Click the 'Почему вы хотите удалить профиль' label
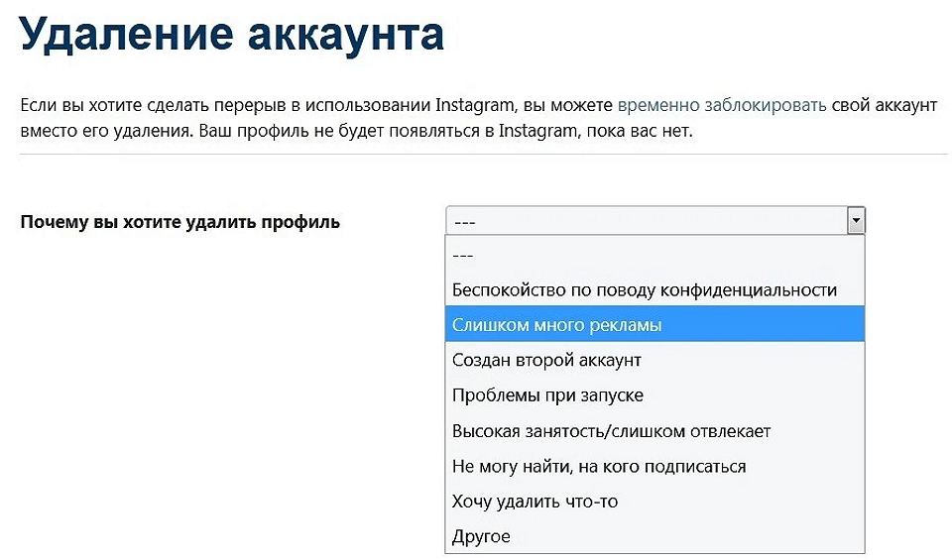 180,222
